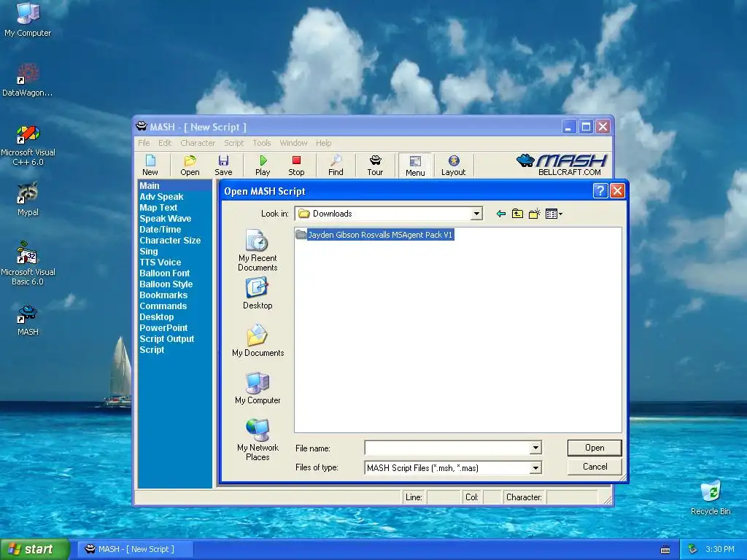Click MASH New Script taskbar button

click(x=135, y=549)
